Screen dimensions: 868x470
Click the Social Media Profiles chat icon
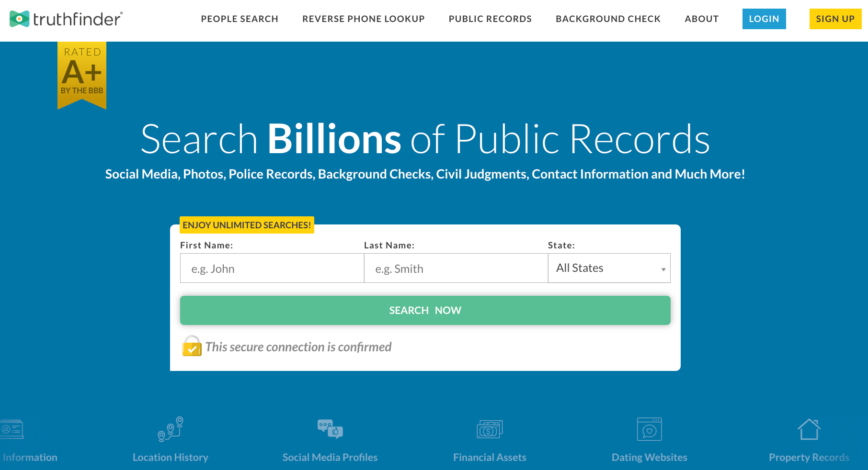pos(330,429)
